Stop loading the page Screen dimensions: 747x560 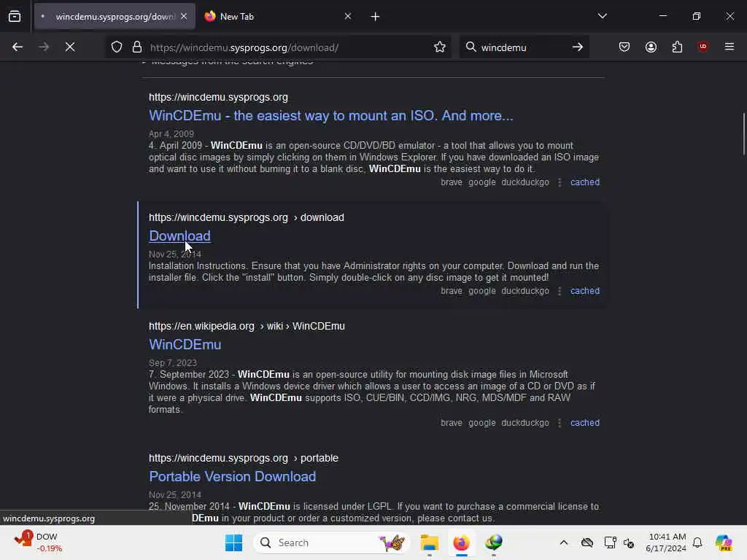[70, 47]
